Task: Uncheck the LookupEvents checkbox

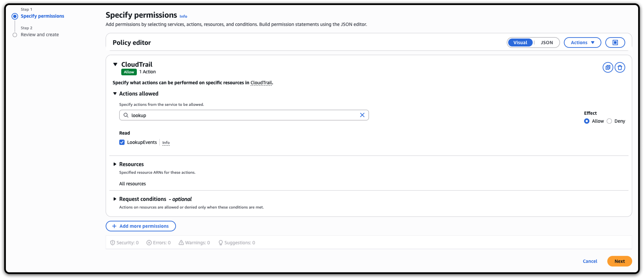Action: [122, 142]
